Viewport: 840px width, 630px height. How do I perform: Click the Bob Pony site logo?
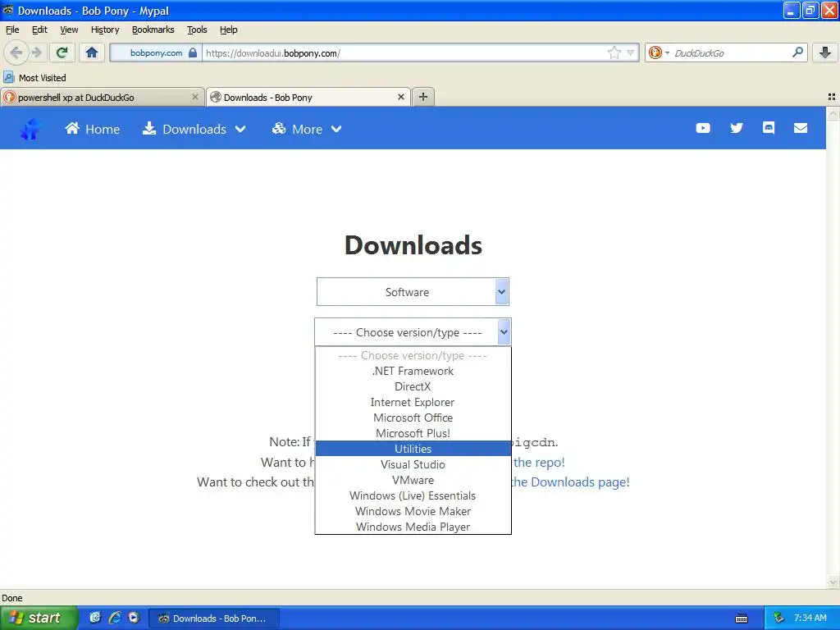coord(30,129)
